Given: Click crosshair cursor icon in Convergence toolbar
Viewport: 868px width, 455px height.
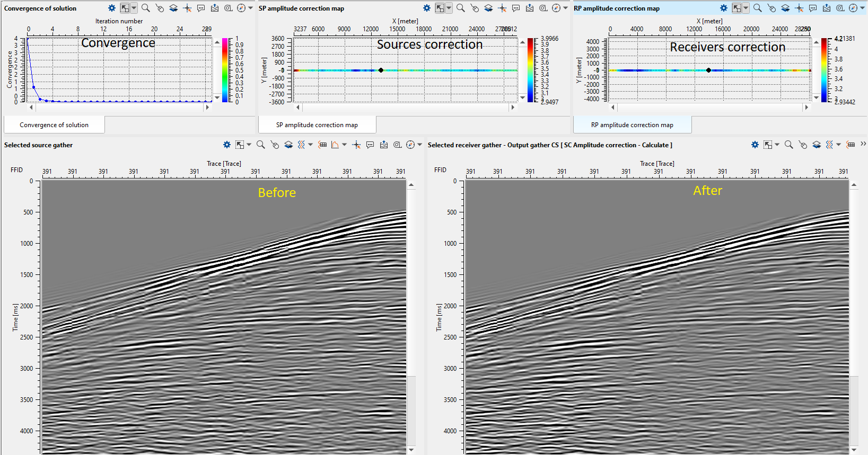Looking at the screenshot, I should 187,8.
